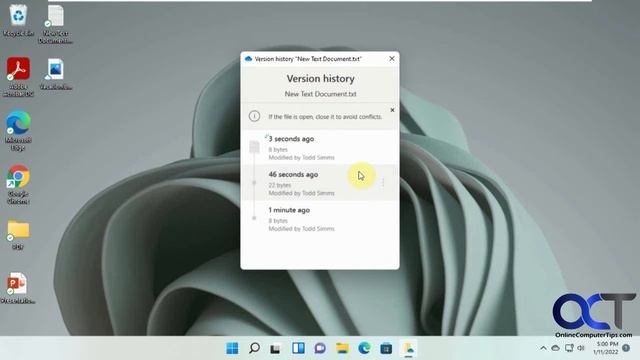Open Edge from the taskbar
This screenshot has width=640, height=360.
click(x=364, y=348)
